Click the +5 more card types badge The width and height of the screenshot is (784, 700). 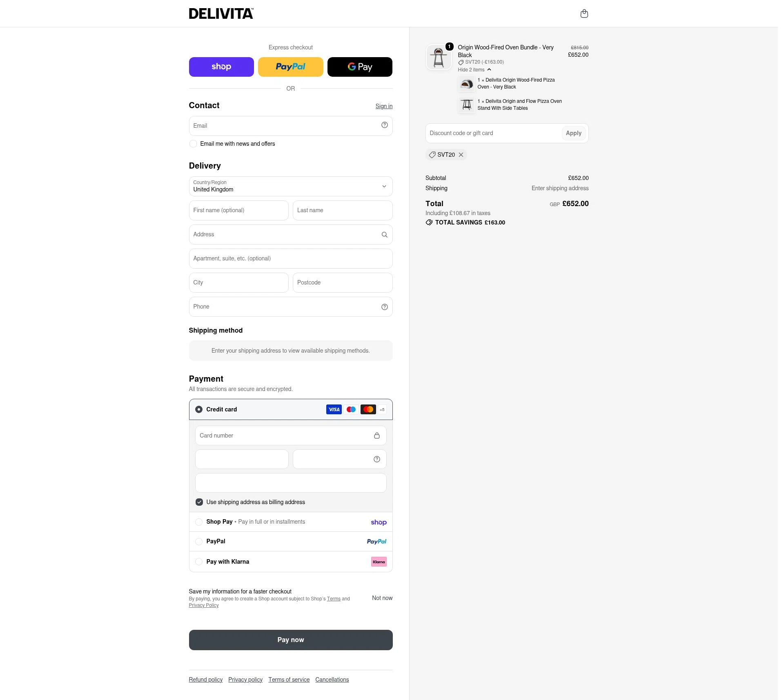[x=382, y=409]
